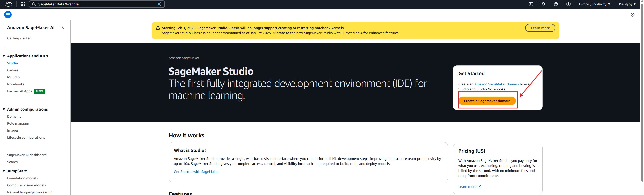The image size is (644, 195).
Task: Click the hexagon icon at top right
Action: click(x=633, y=15)
